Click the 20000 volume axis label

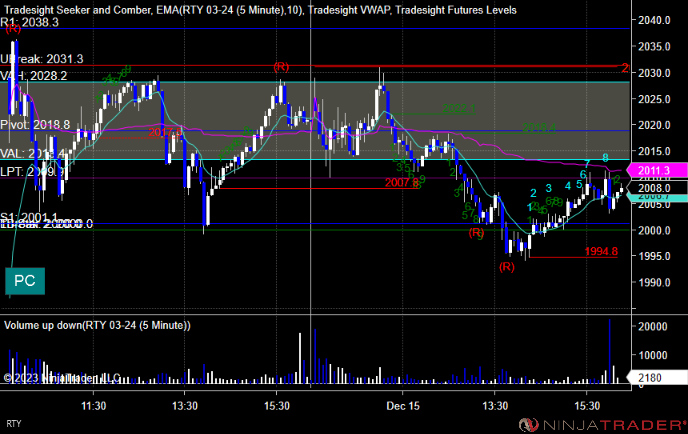pos(653,326)
